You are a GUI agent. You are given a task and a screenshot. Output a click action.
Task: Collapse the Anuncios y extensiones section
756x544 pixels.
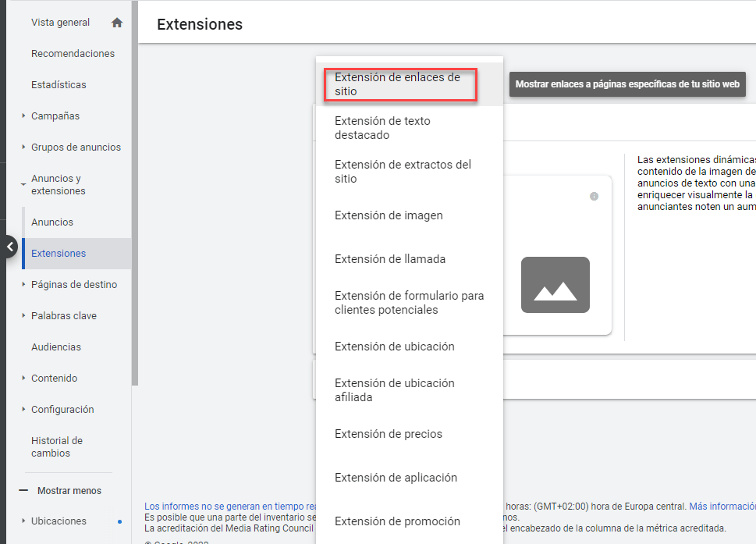coord(23,185)
